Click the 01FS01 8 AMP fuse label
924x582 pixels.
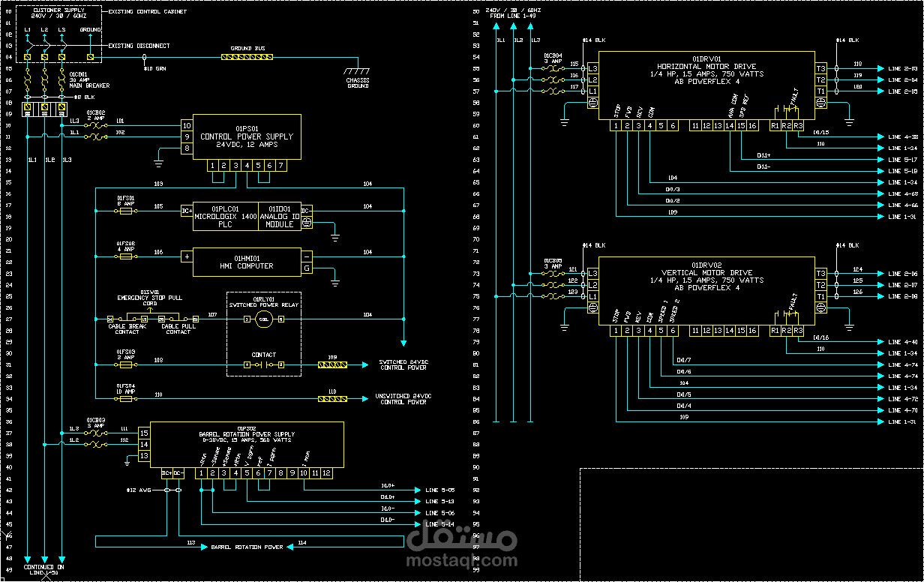[x=125, y=199]
